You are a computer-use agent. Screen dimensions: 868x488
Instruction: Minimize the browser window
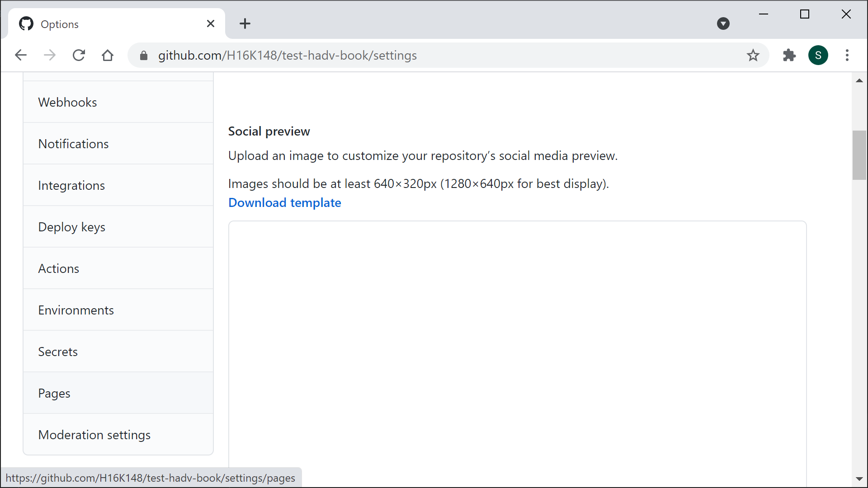click(764, 14)
